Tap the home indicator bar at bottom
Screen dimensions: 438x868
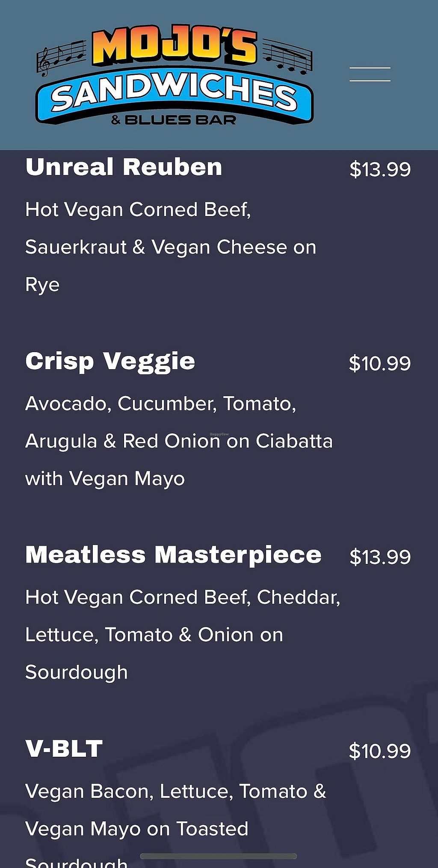[x=218, y=856]
